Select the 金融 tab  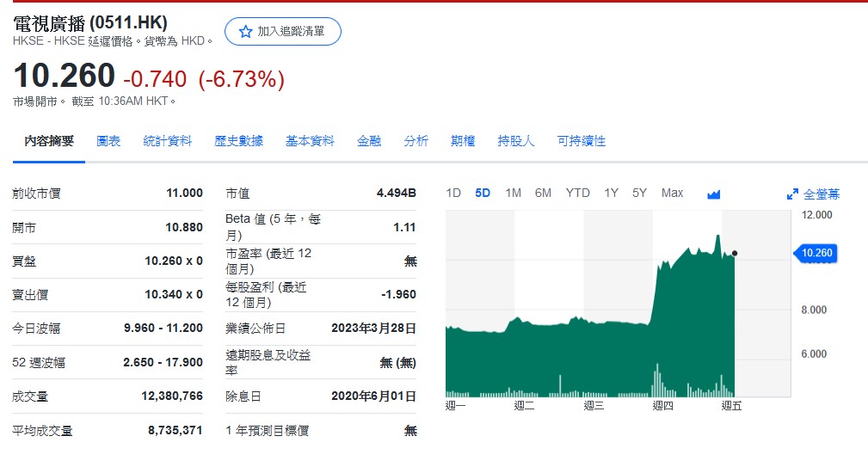[369, 141]
